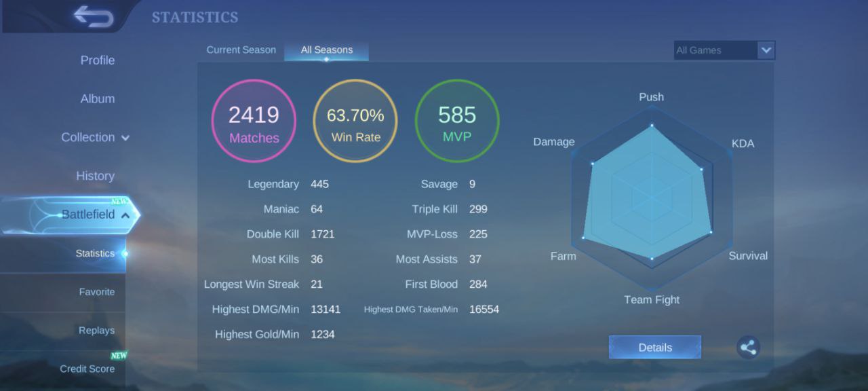
Task: Open History in the sidebar
Action: (x=95, y=176)
